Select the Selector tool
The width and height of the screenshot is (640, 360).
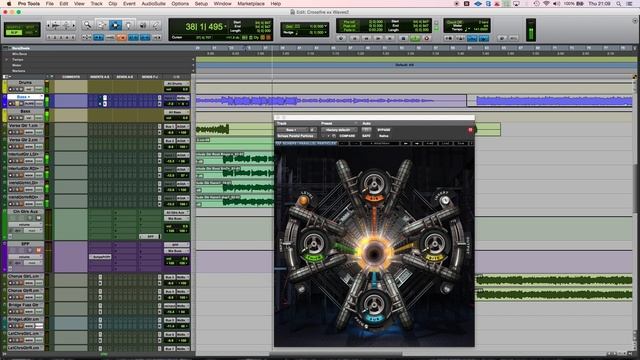[x=115, y=25]
